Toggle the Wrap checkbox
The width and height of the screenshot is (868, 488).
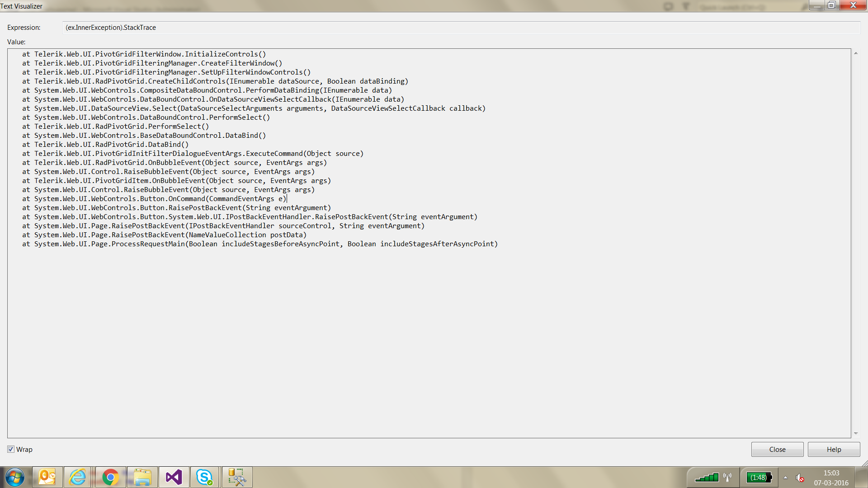coord(11,449)
